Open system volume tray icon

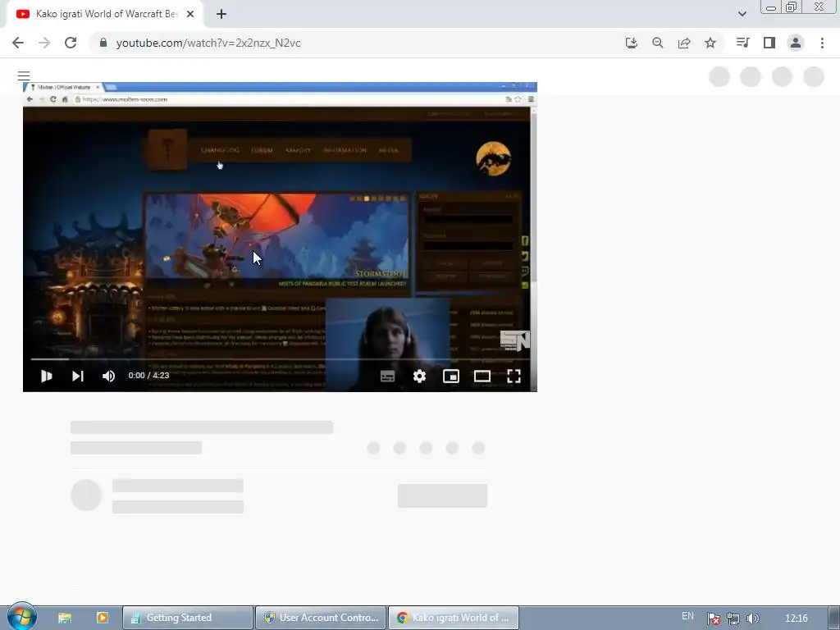(753, 619)
